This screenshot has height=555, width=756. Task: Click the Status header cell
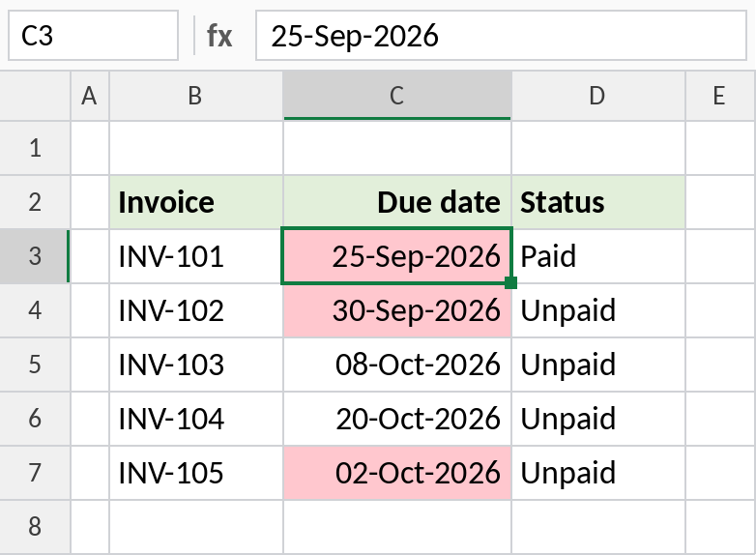(x=598, y=202)
